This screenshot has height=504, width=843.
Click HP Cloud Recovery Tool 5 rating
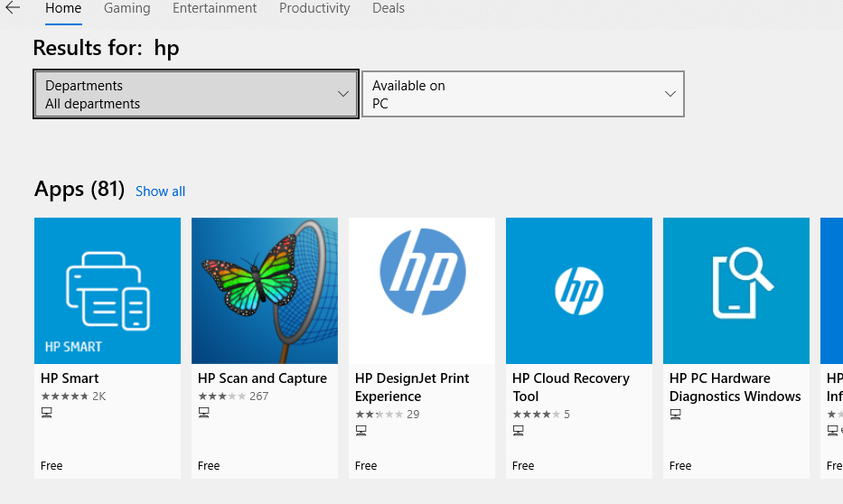541,415
